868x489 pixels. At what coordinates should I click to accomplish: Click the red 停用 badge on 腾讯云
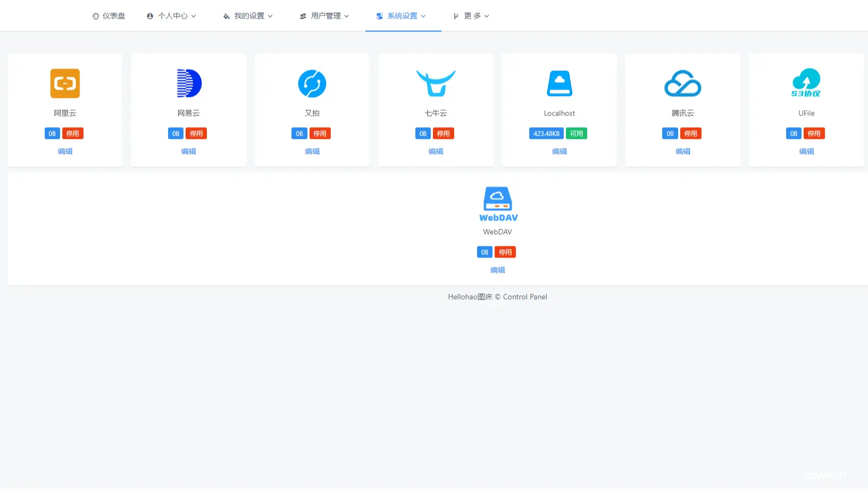691,134
